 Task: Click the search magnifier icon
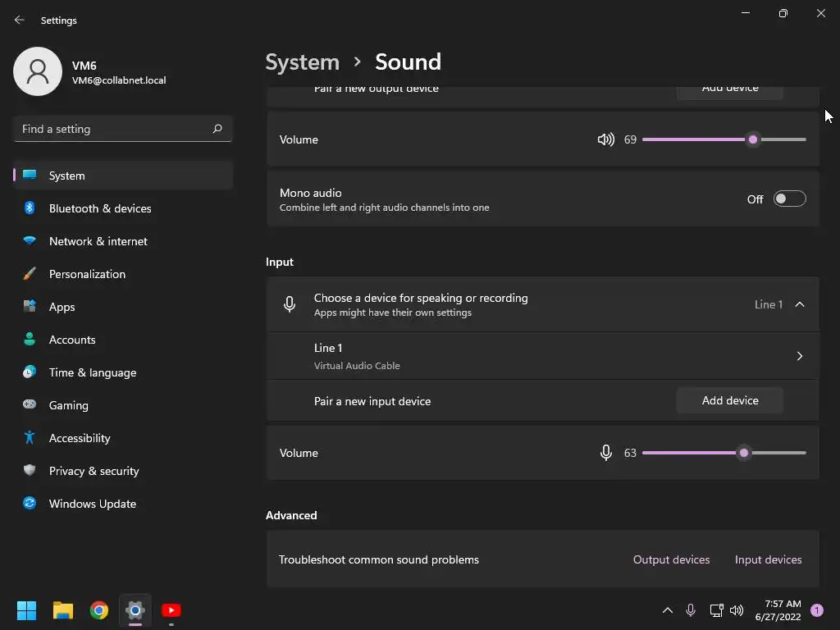pyautogui.click(x=217, y=129)
